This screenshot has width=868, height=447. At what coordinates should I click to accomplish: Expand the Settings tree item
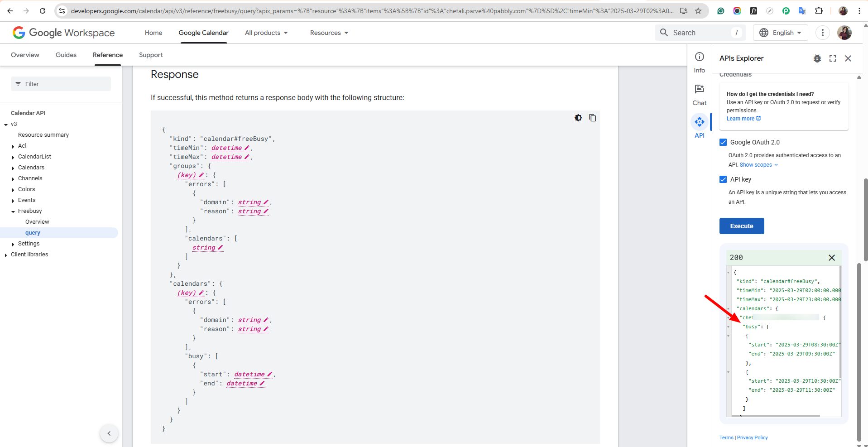pos(13,244)
